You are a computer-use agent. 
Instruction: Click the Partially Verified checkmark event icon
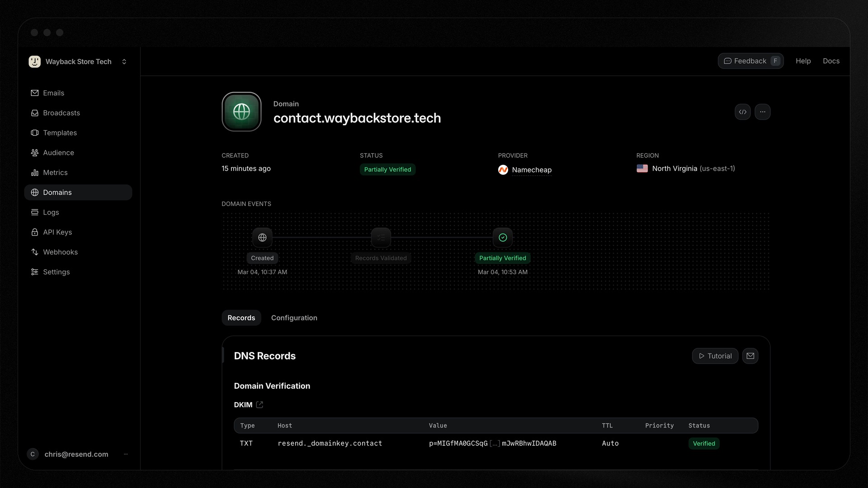click(502, 238)
